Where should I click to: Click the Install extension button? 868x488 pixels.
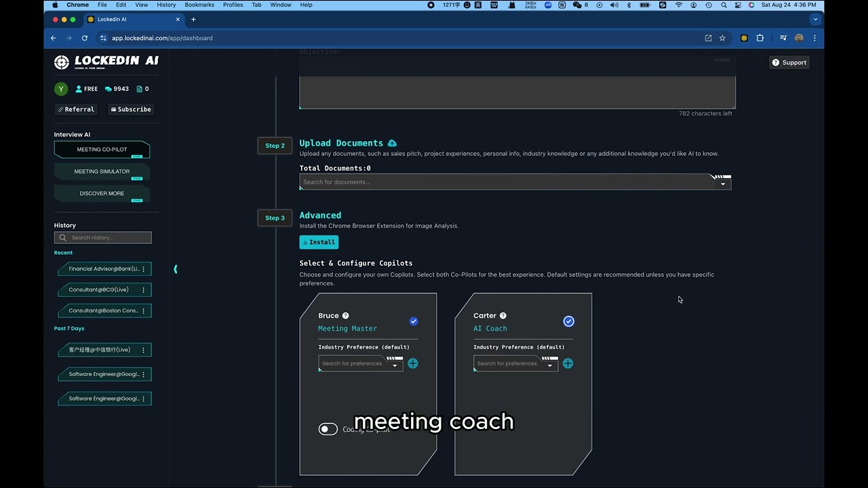319,242
